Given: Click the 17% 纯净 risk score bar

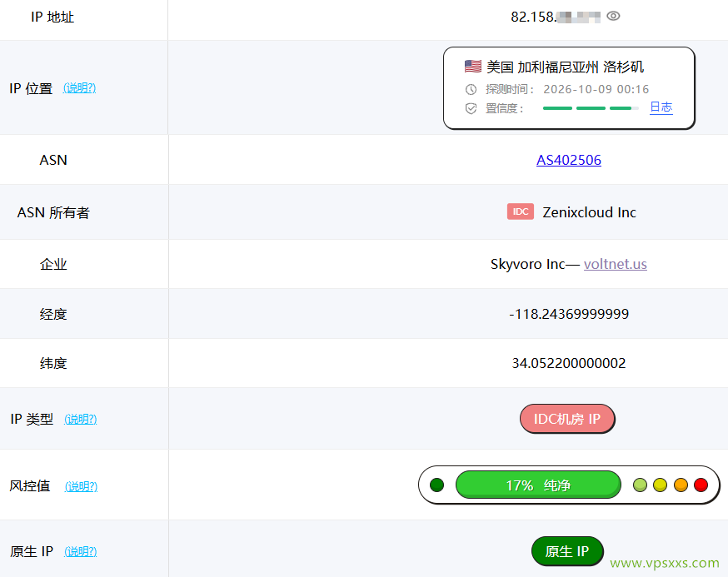Looking at the screenshot, I should pos(539,485).
